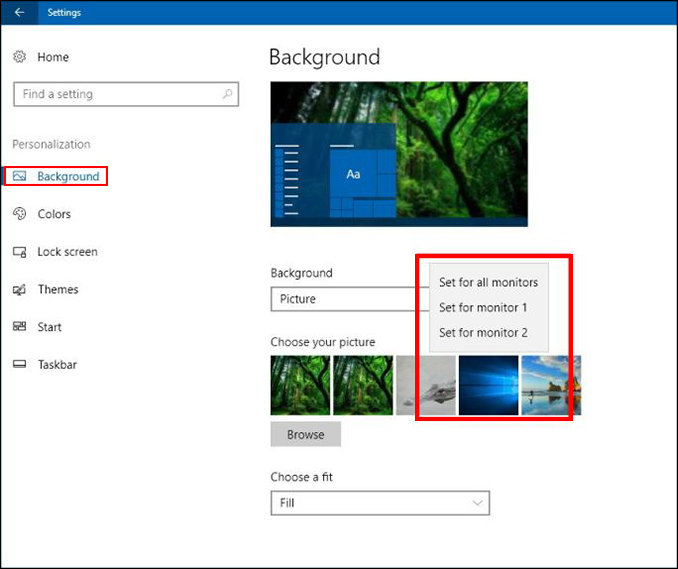The width and height of the screenshot is (678, 569).
Task: Go to the Colors section
Action: [54, 214]
